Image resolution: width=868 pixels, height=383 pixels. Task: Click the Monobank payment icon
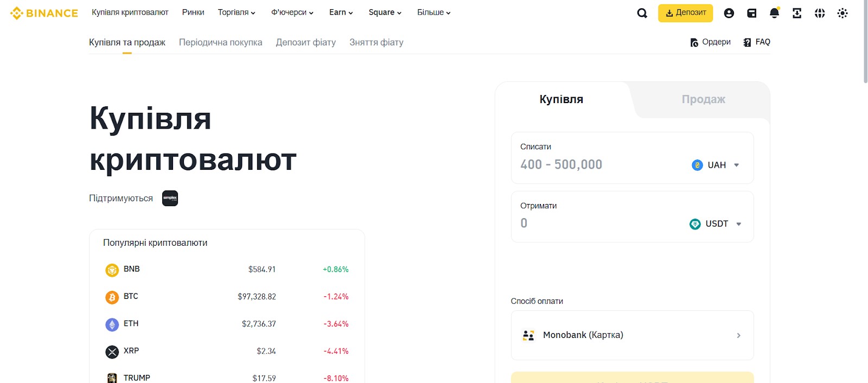click(528, 335)
